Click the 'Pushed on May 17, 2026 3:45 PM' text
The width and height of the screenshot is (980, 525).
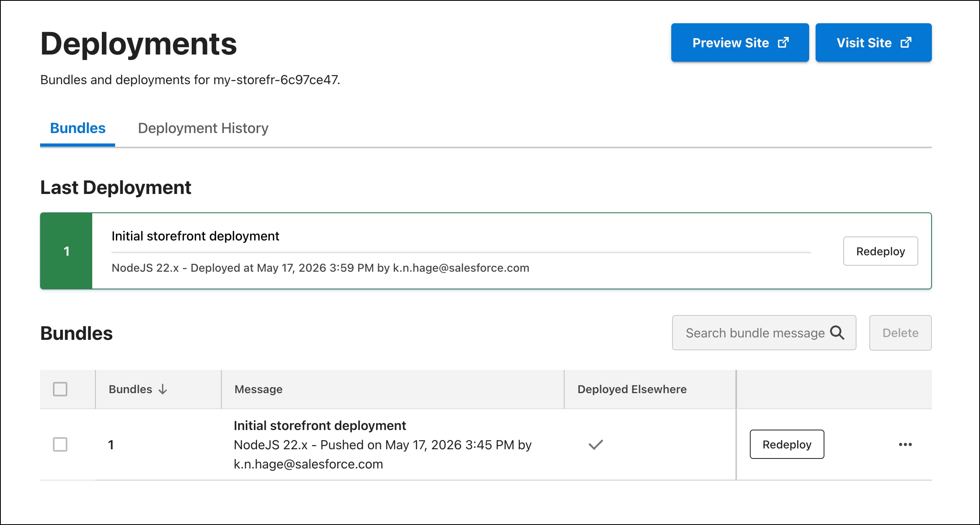click(x=417, y=445)
